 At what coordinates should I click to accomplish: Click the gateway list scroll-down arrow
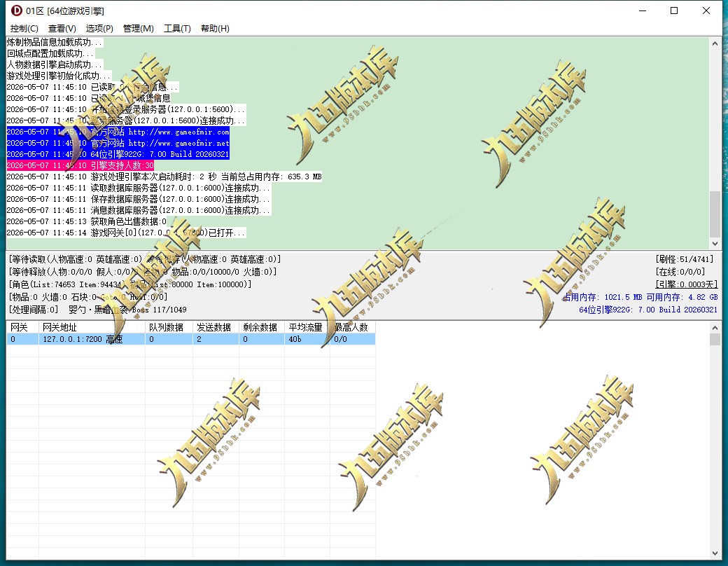(715, 553)
